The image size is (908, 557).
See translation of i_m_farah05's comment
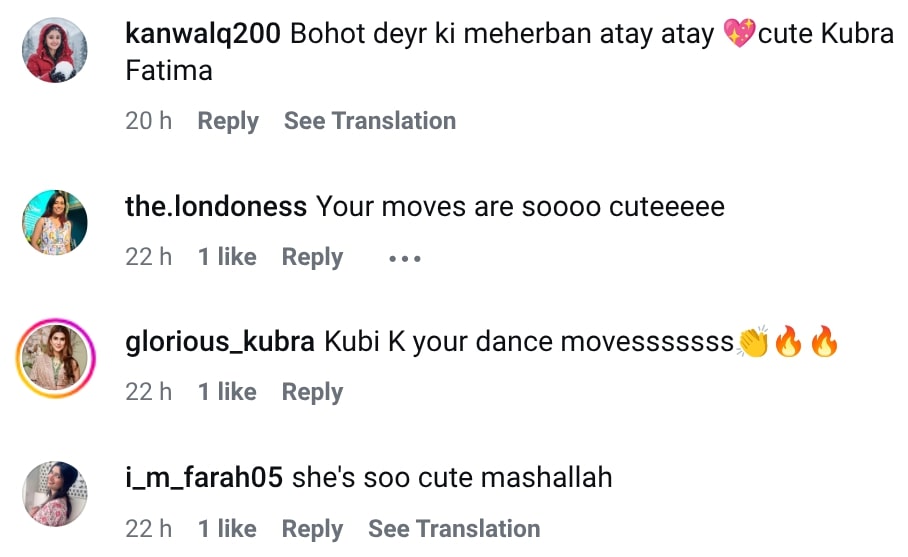454,528
